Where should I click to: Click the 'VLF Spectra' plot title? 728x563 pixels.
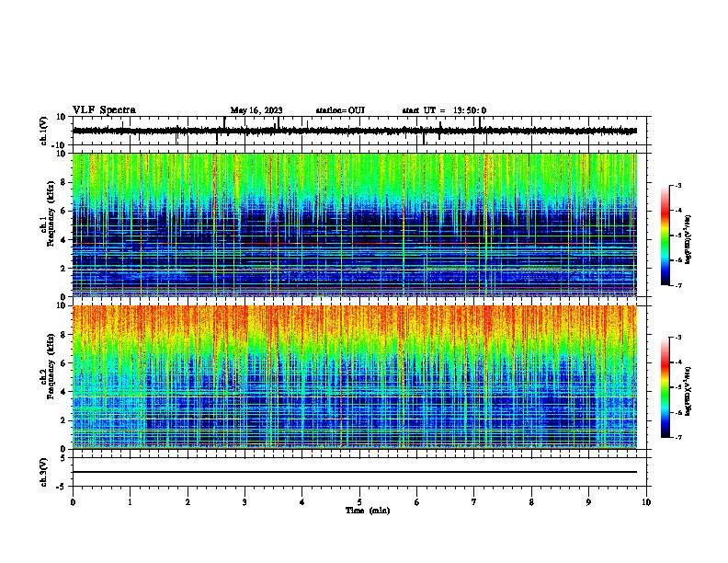click(x=105, y=110)
